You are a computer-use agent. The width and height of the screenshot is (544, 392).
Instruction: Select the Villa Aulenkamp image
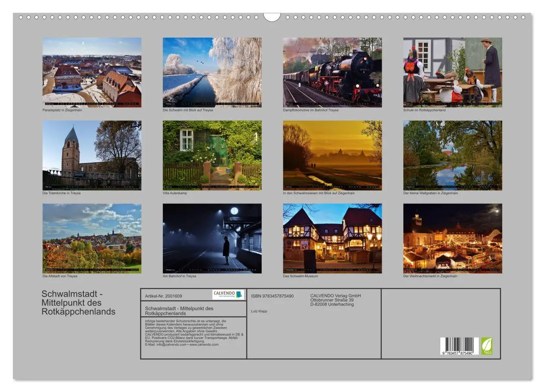tap(212, 155)
